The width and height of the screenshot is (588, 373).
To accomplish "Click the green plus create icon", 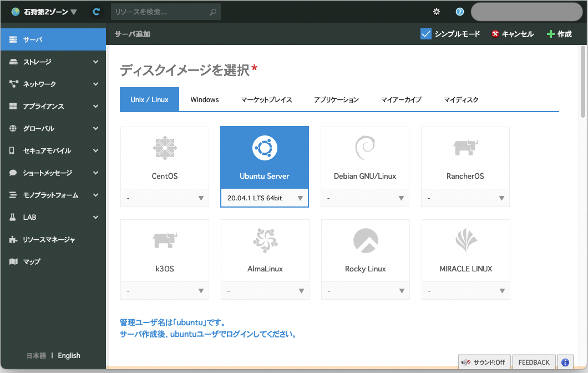I will 550,34.
